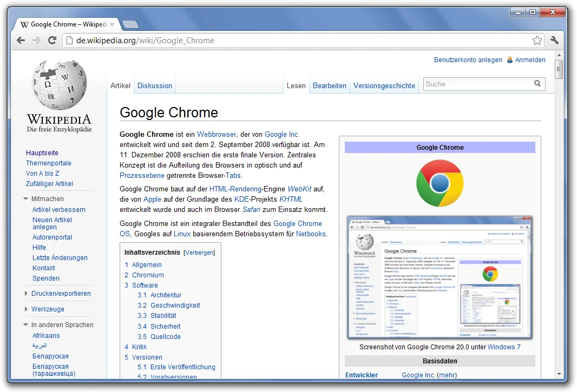Open Letzte Änderungen link
Screen dimensions: 577x392
coord(60,258)
